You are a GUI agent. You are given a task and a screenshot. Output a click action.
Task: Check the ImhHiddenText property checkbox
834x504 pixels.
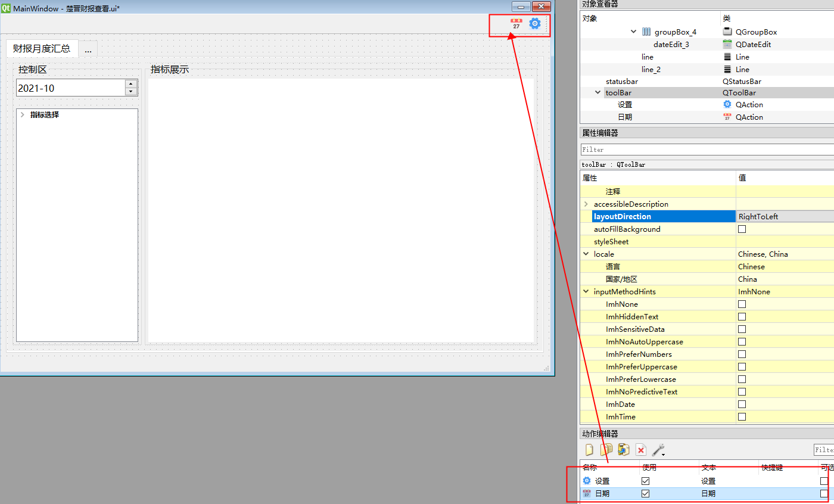742,316
